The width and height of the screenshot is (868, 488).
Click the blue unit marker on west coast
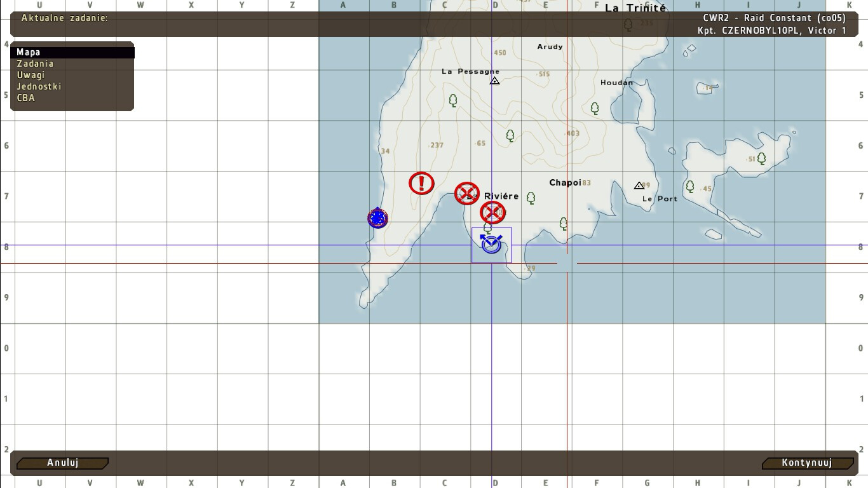pyautogui.click(x=378, y=219)
